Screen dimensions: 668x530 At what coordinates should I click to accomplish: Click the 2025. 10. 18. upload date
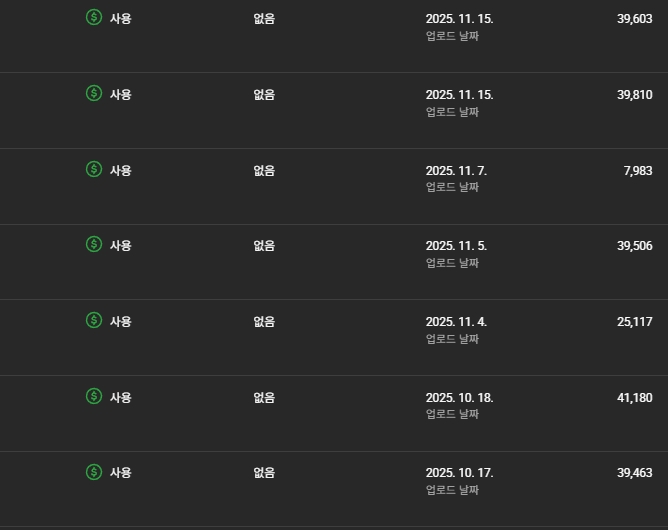pyautogui.click(x=459, y=398)
